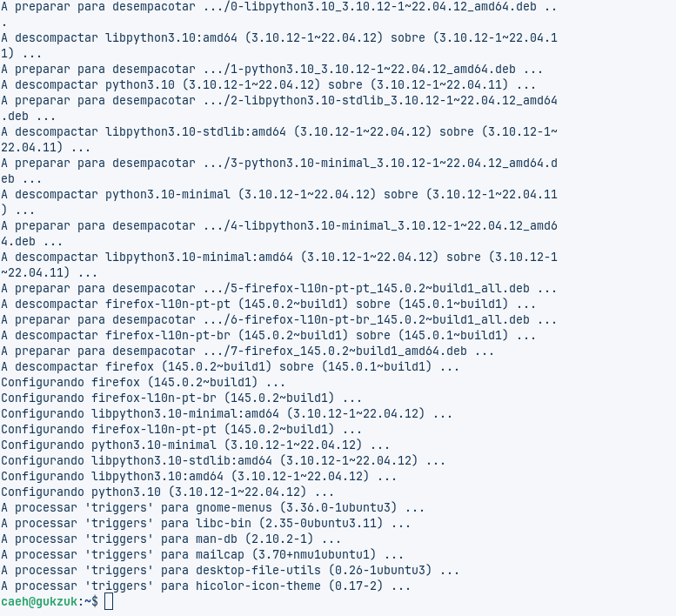The image size is (676, 616).
Task: Click the 'Configurando firefox-l10n-pt-br' line
Action: 181,398
